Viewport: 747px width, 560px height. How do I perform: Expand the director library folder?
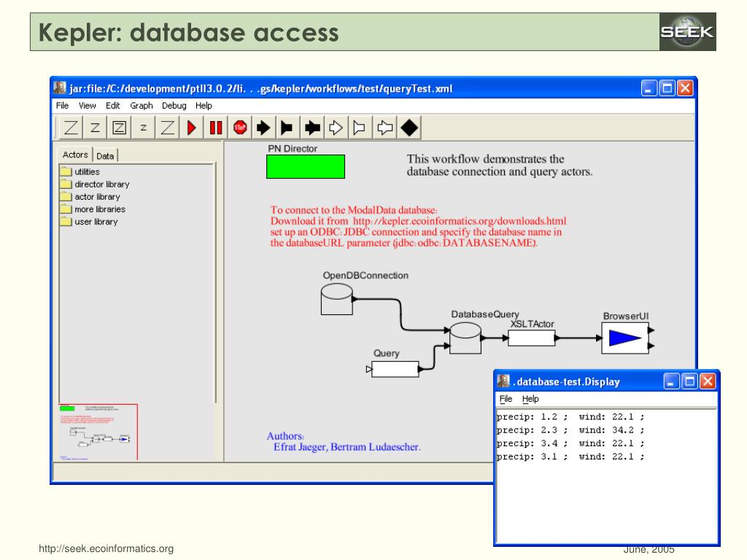[95, 184]
